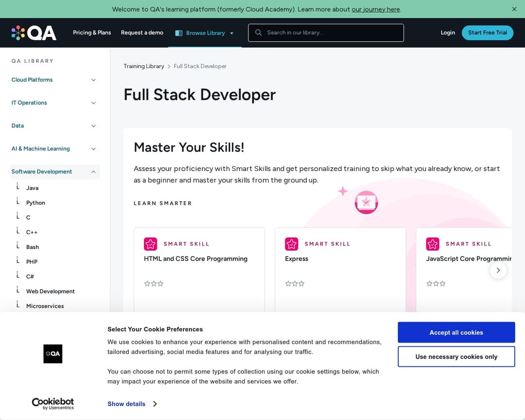Focus the Search in our library field
Image resolution: width=525 pixels, height=420 pixels.
click(x=326, y=33)
